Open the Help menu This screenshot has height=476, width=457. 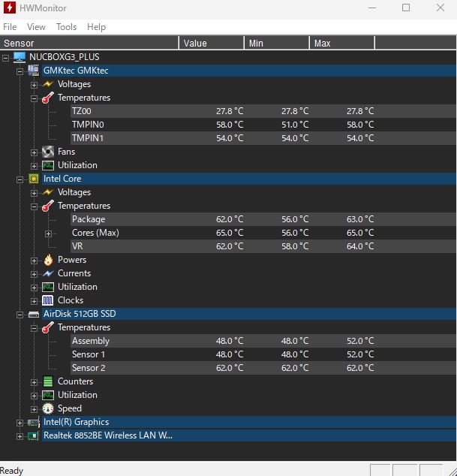pos(96,27)
